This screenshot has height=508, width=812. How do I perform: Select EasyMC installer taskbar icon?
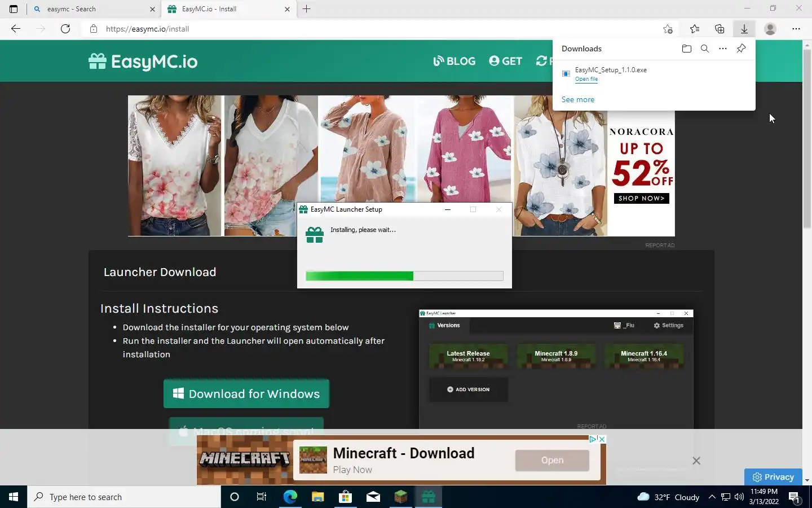click(429, 497)
